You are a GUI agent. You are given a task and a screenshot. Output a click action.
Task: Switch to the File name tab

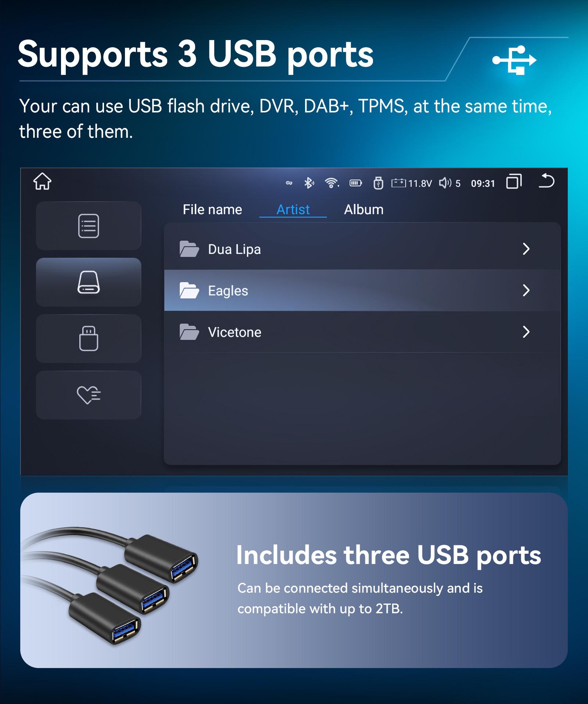pyautogui.click(x=212, y=209)
